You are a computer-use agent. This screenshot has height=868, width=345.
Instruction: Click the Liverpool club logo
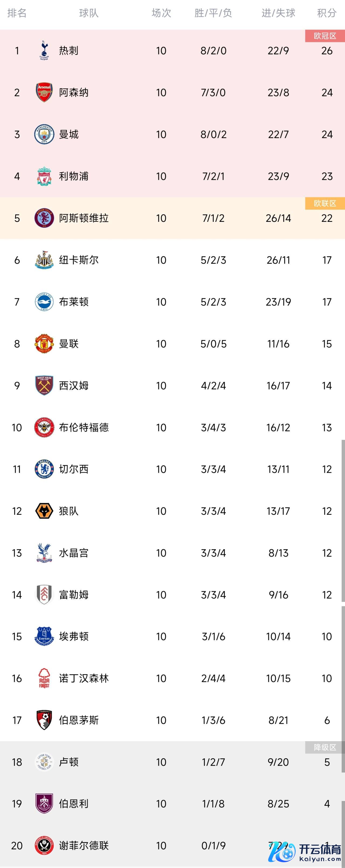[x=44, y=176]
